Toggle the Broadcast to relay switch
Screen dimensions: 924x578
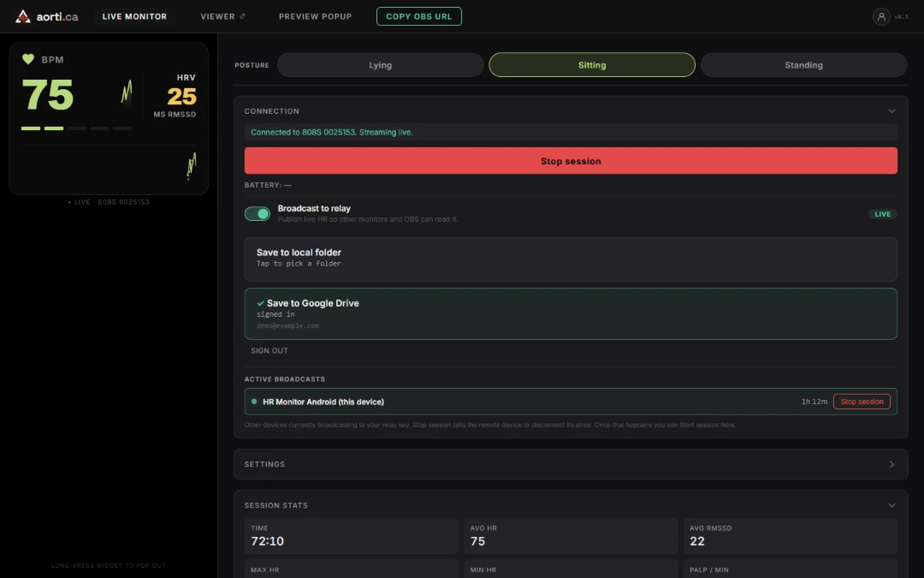click(x=258, y=213)
